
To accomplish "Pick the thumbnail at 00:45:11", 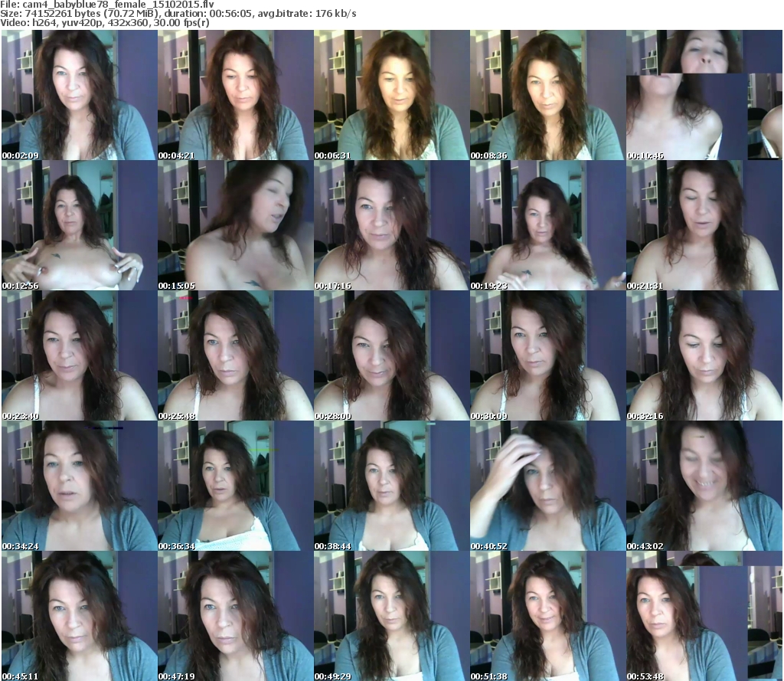I will tap(80, 616).
